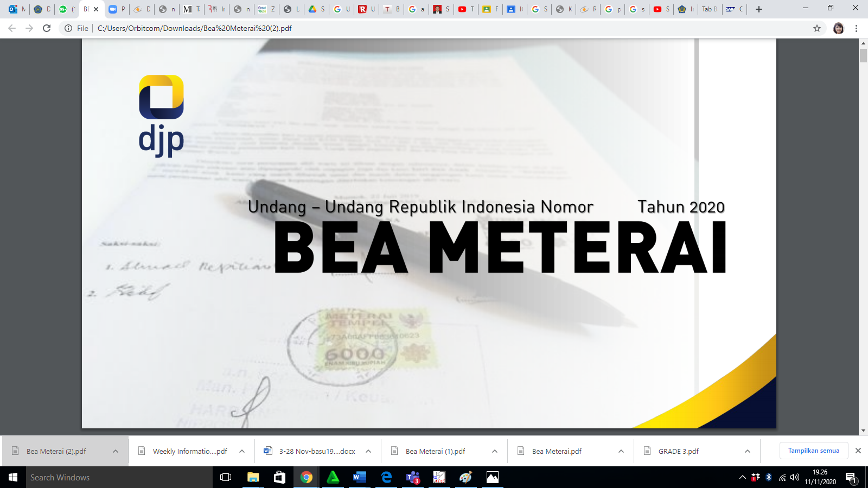The height and width of the screenshot is (488, 868).
Task: Expand options for GRADE 3.pdf
Action: click(748, 451)
